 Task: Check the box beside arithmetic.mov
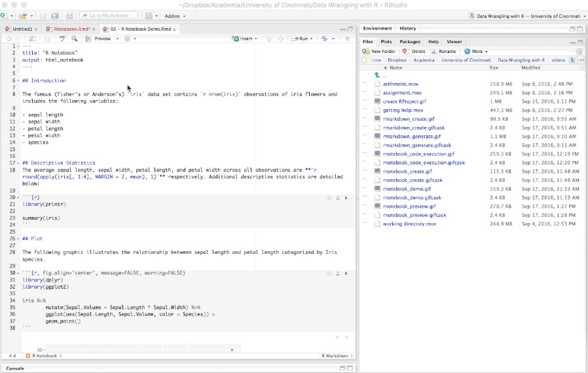click(365, 84)
